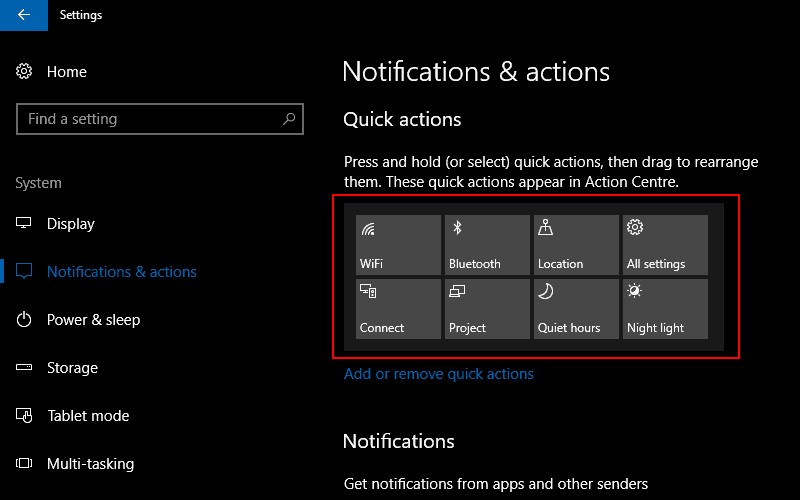Select the Connect quick action tile
The width and height of the screenshot is (800, 500).
tap(398, 309)
